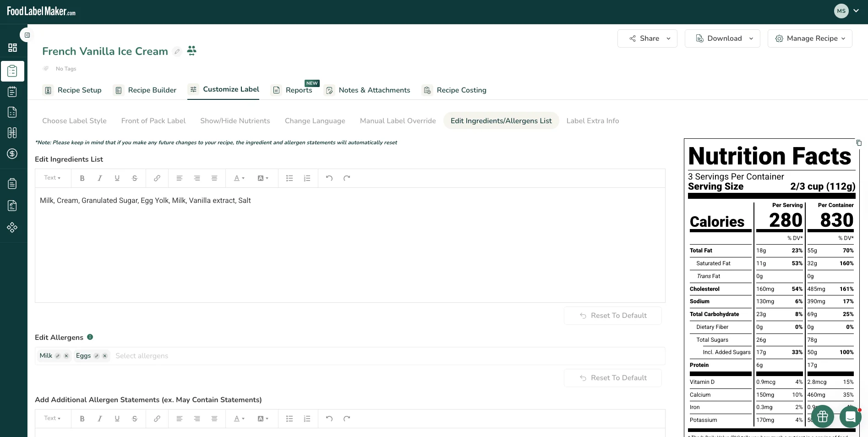Viewport: 868px width, 437px height.
Task: Expand the Share dropdown
Action: [647, 38]
